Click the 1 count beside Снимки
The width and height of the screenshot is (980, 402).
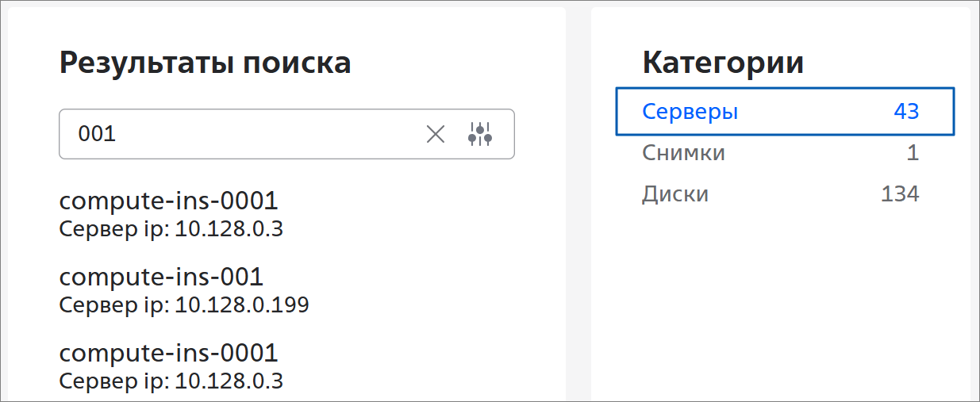click(913, 152)
